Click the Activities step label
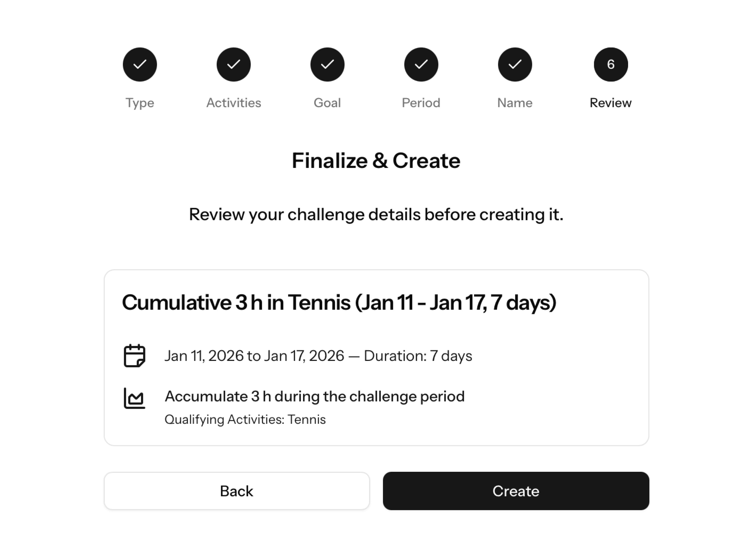Viewport: 747px width, 560px height. pyautogui.click(x=234, y=103)
